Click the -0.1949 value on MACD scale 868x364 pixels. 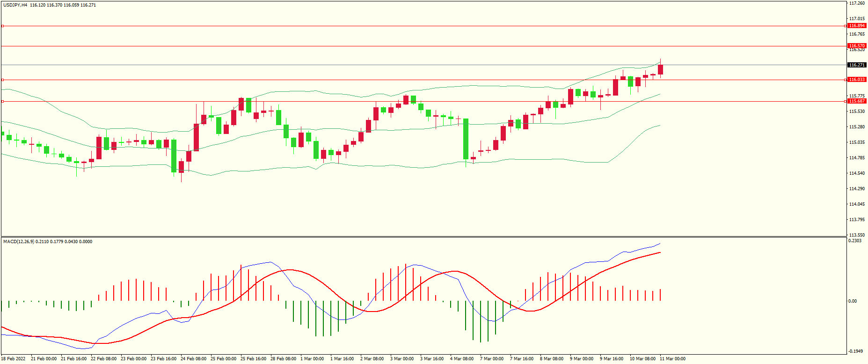(x=855, y=351)
